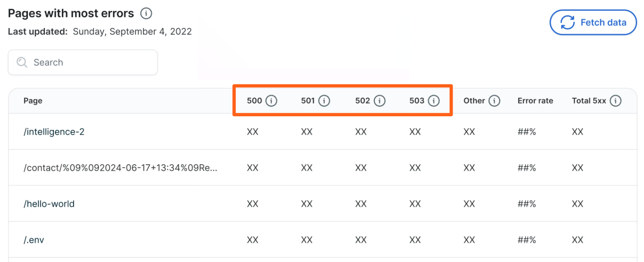Open the Total 5xx info icon
The width and height of the screenshot is (644, 262).
click(x=615, y=101)
